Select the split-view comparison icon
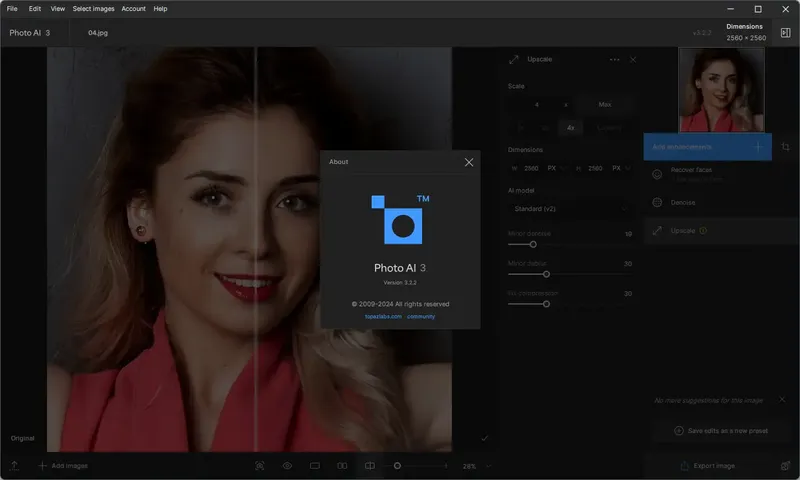Viewport: 800px width, 480px height. (x=369, y=466)
